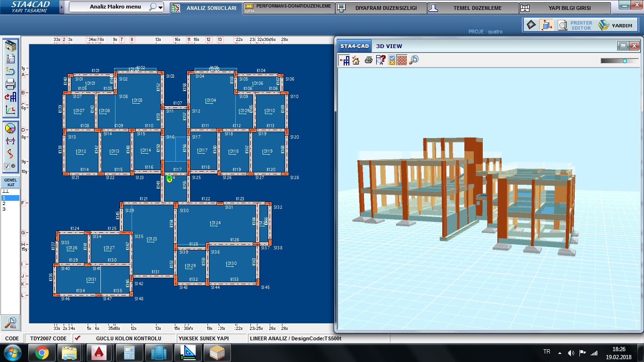Click the Zoom ALL magnifier icon
The image size is (644, 362).
tap(10, 322)
